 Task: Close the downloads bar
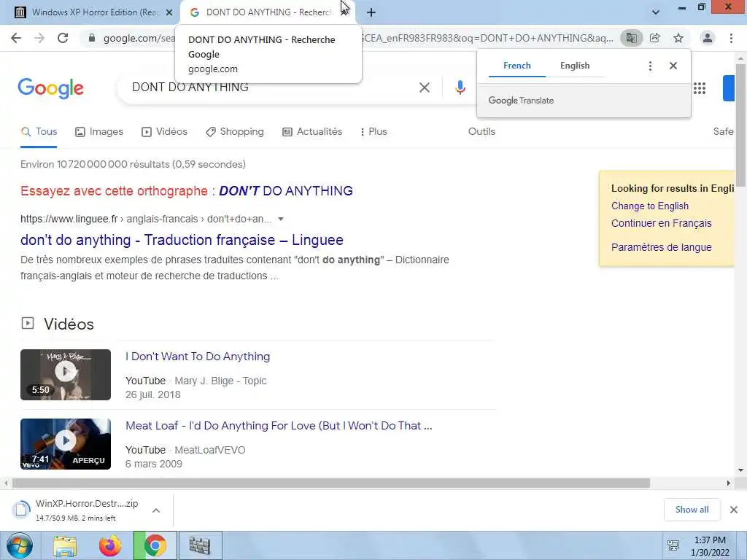click(x=734, y=510)
